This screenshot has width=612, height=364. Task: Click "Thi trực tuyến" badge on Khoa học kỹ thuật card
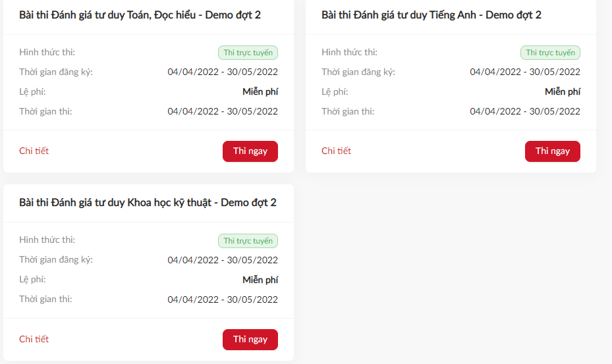tap(248, 241)
